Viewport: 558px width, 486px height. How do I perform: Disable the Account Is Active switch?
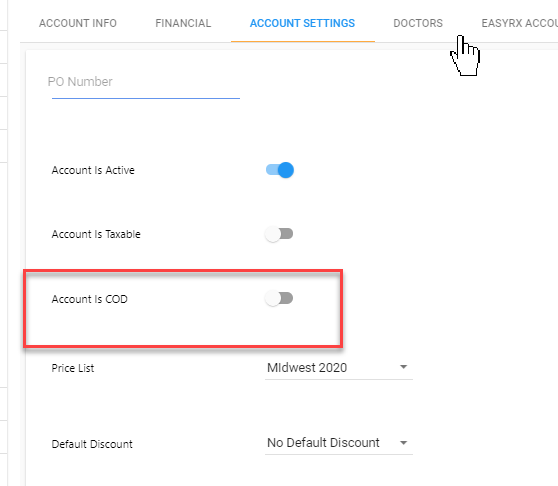pos(280,170)
